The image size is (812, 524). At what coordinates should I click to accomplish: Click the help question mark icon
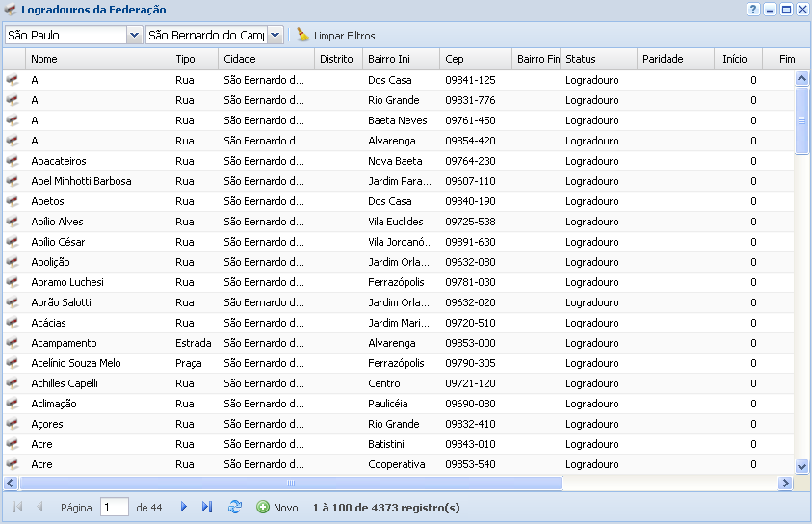point(753,10)
